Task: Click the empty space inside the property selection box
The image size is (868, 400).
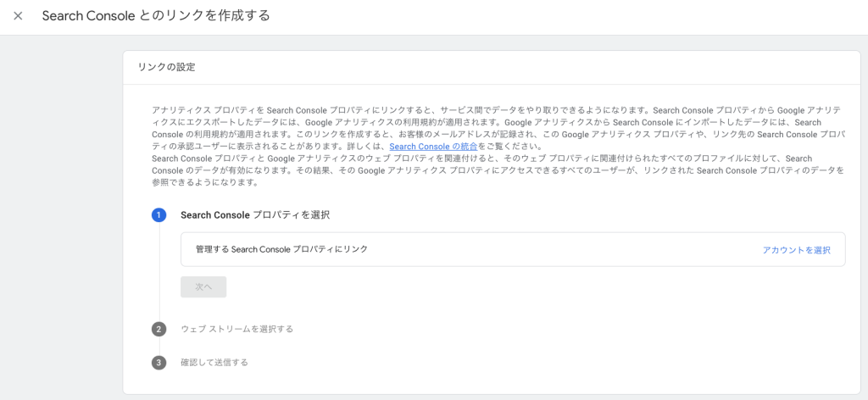Action: (x=551, y=250)
